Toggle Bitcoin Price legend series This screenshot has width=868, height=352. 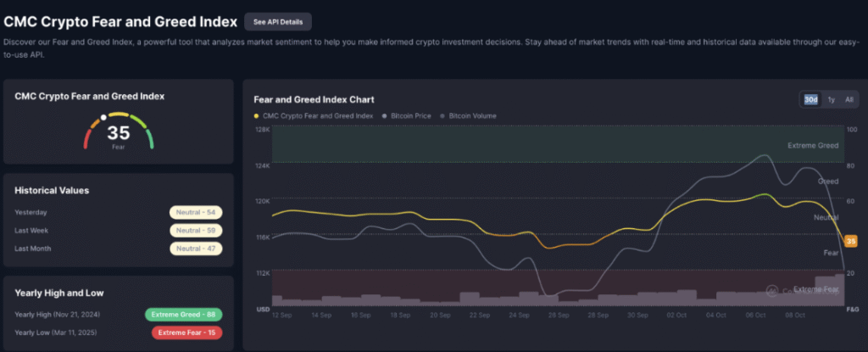tap(407, 116)
